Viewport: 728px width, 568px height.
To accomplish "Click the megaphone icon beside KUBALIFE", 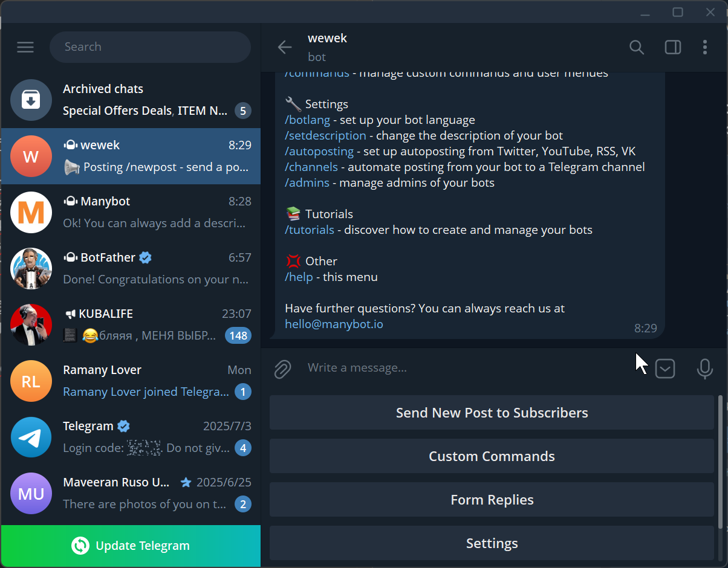I will pos(70,314).
